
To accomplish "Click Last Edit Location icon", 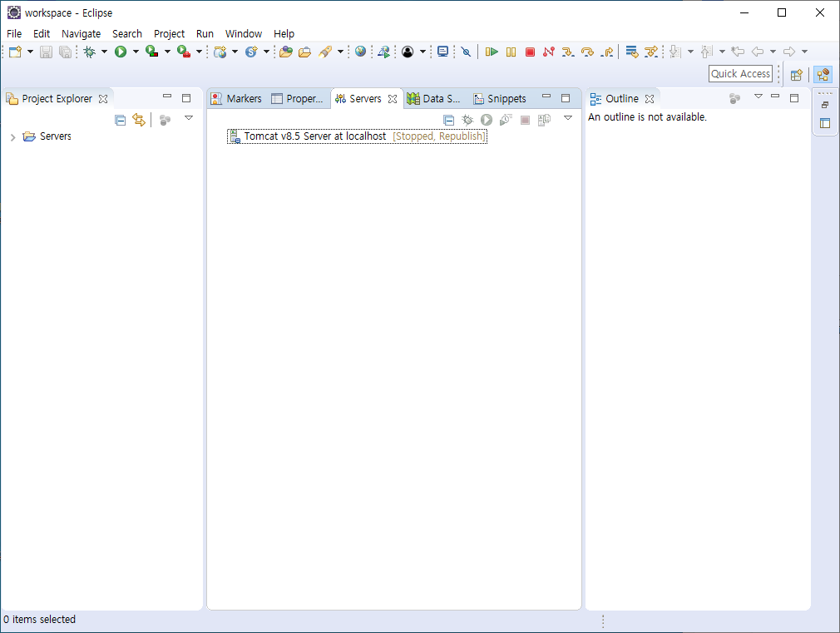I will (x=738, y=52).
